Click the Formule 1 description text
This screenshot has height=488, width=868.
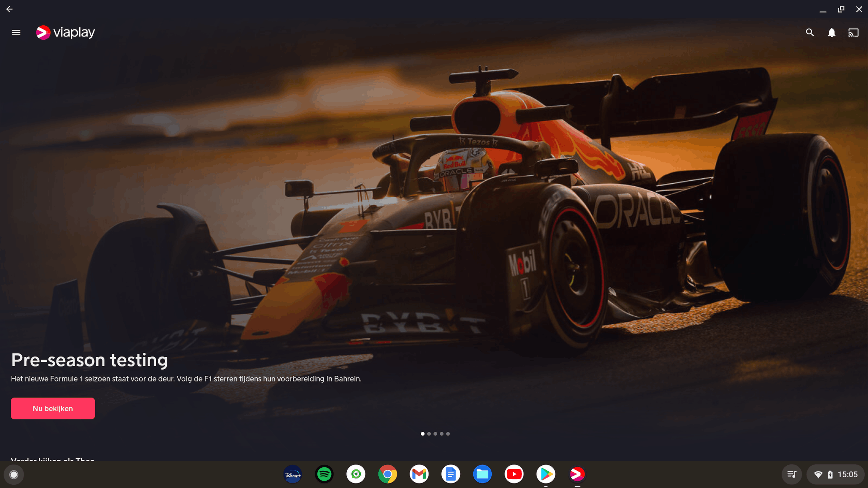coord(186,379)
